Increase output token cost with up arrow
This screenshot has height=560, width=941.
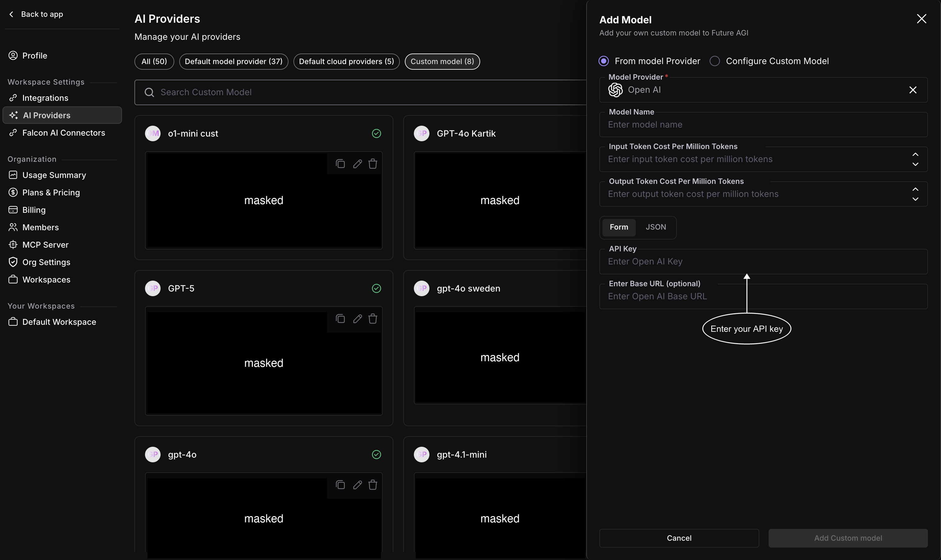coord(915,189)
